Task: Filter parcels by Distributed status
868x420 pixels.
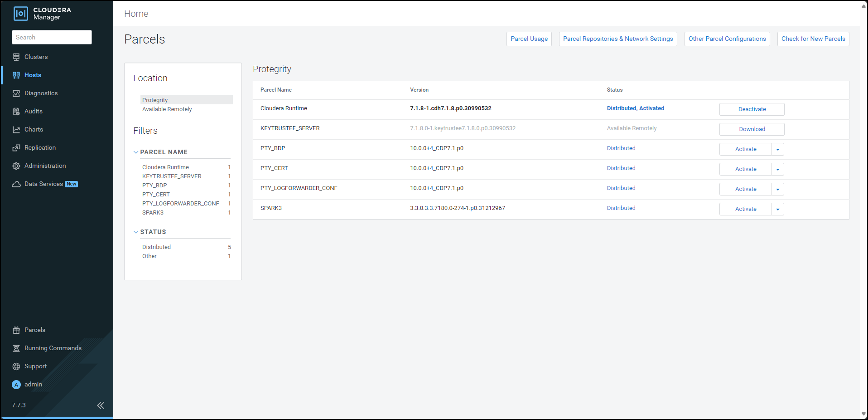Action: 156,247
